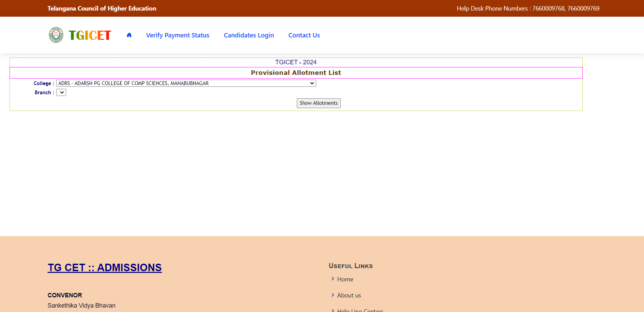
Task: Click the chevron beside Home link
Action: tap(333, 279)
